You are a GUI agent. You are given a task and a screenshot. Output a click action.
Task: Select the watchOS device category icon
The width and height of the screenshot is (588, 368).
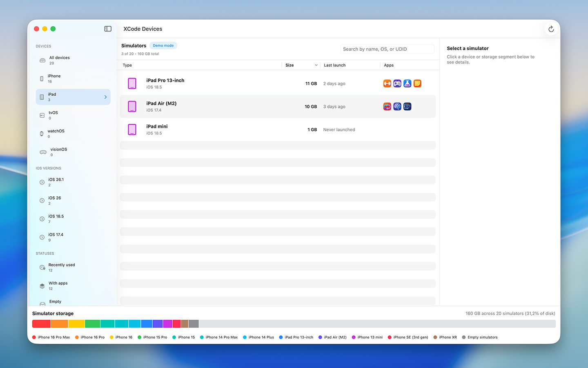[42, 134]
